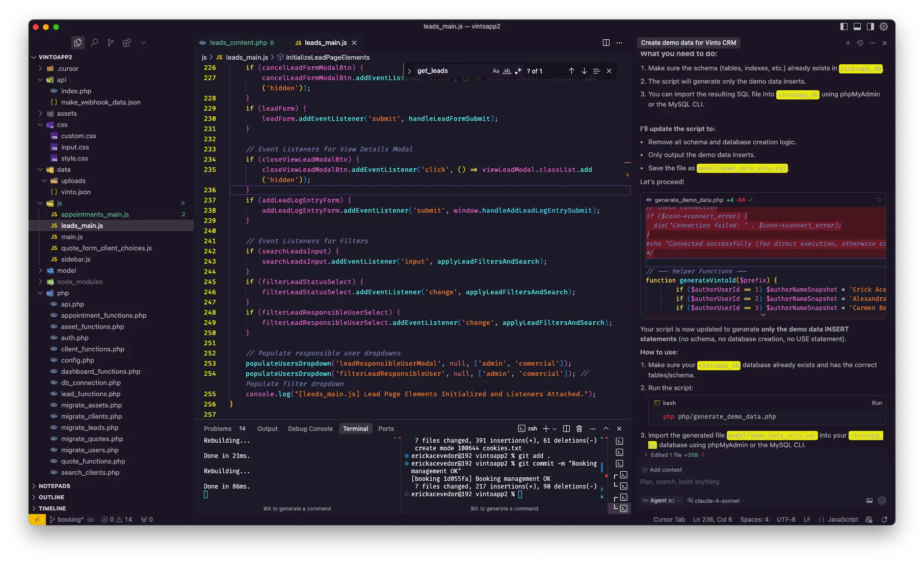Viewport: 924px width, 563px height.
Task: Close the leads_main.js tab
Action: (354, 43)
